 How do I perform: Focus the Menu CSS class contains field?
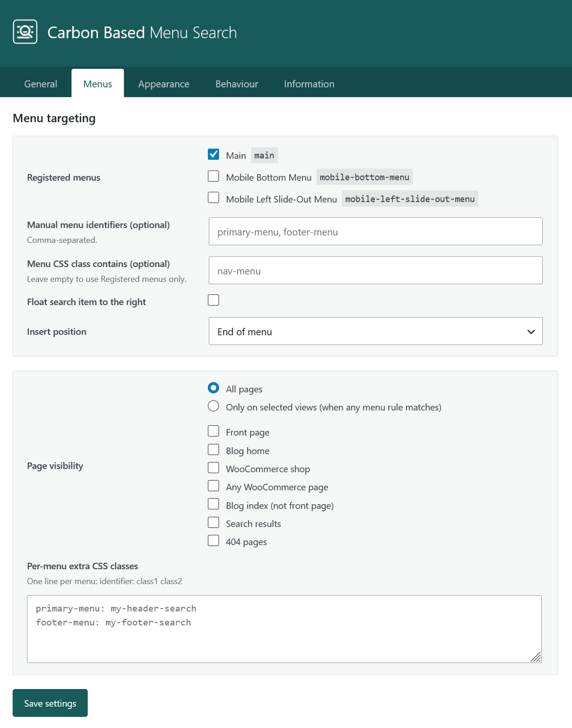(x=376, y=270)
